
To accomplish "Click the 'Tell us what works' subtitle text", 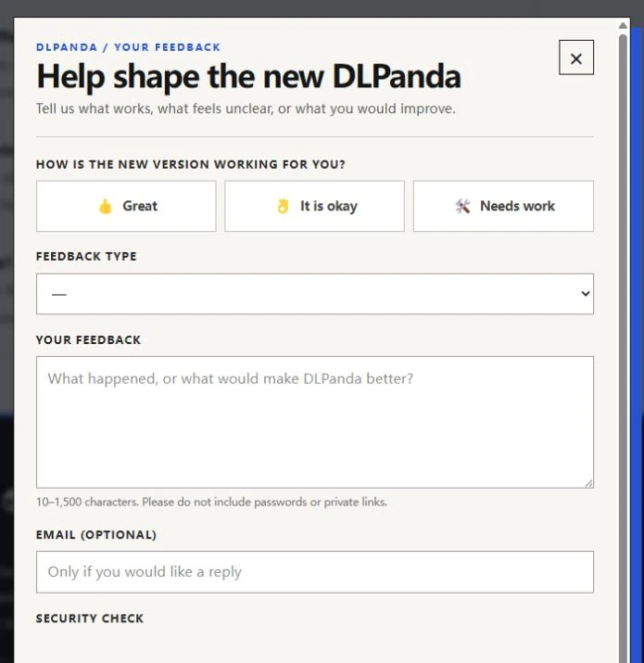I will coord(246,108).
